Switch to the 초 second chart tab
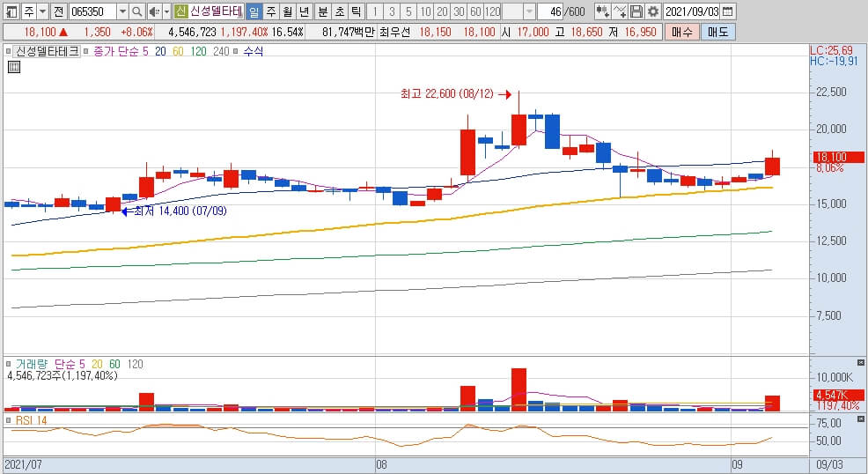 339,11
